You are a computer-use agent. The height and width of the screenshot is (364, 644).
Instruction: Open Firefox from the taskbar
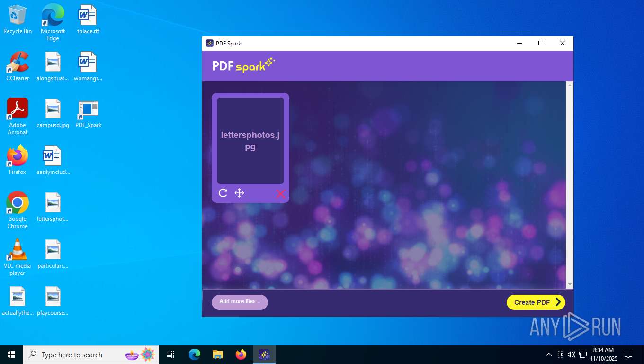(x=241, y=355)
